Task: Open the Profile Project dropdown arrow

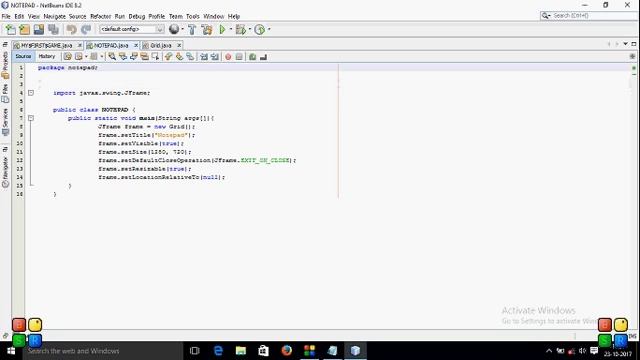Action: pos(269,29)
